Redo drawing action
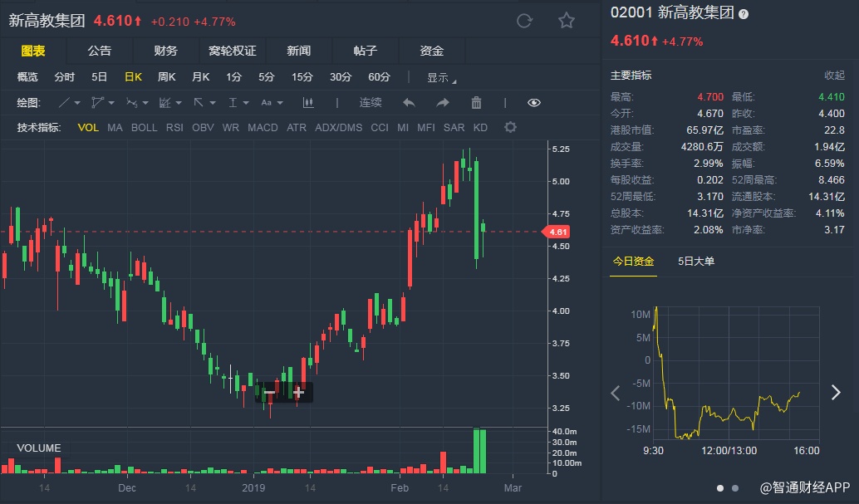The width and height of the screenshot is (859, 504). [443, 102]
